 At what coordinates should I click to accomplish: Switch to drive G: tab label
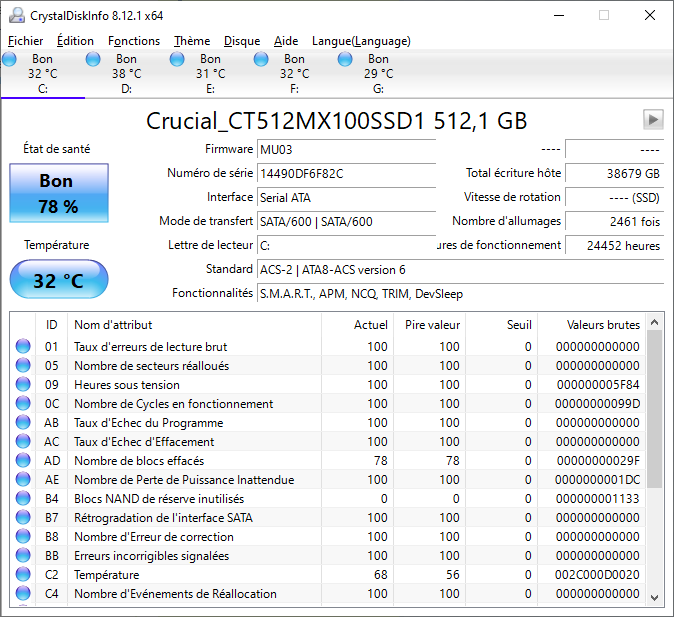378,89
